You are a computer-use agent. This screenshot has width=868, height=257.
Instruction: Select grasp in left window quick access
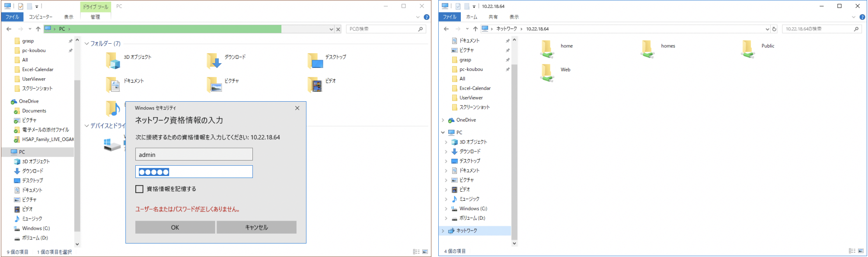click(x=28, y=41)
